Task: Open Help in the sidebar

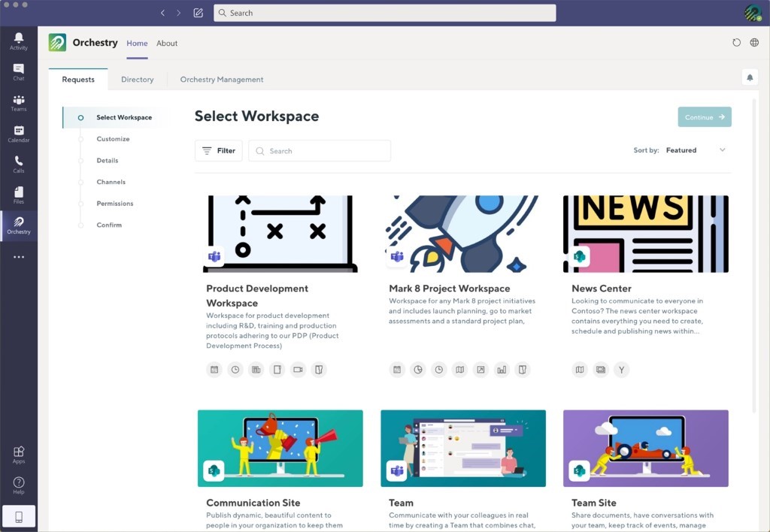Action: tap(19, 485)
